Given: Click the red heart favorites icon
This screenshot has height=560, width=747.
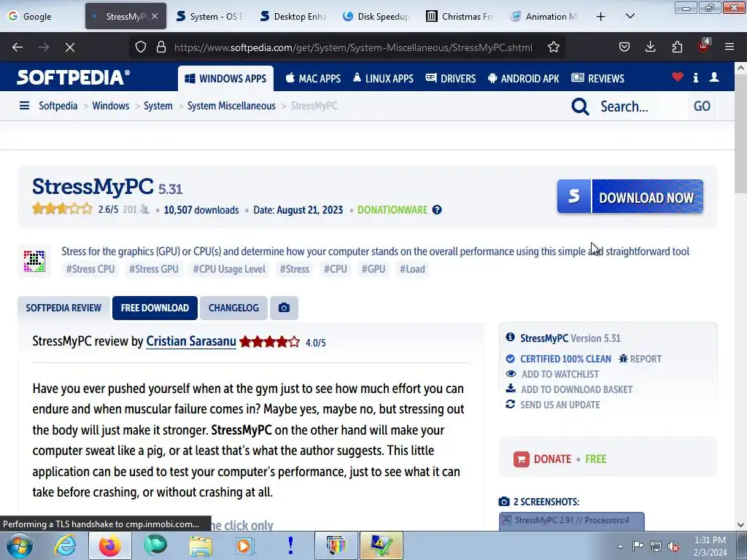Looking at the screenshot, I should coord(678,77).
